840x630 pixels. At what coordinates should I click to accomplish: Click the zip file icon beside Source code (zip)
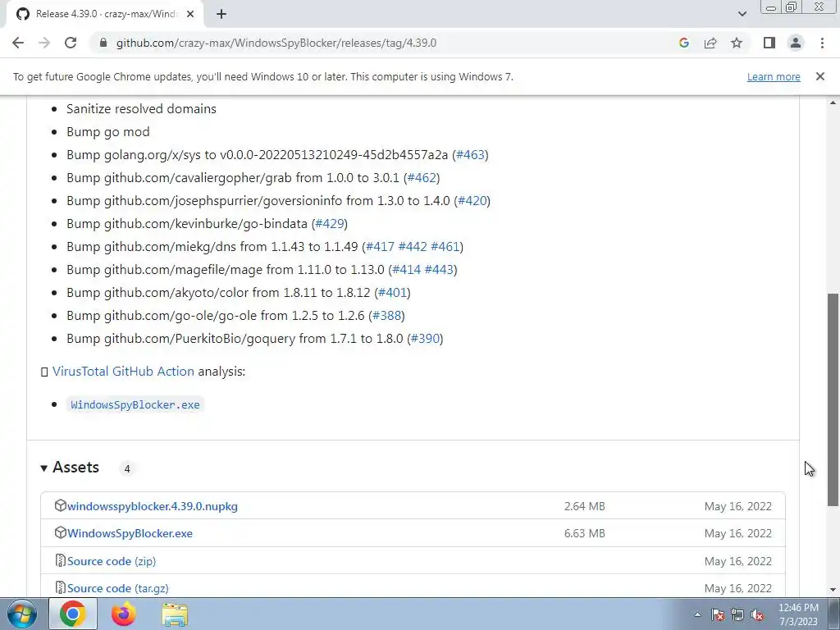(60, 561)
